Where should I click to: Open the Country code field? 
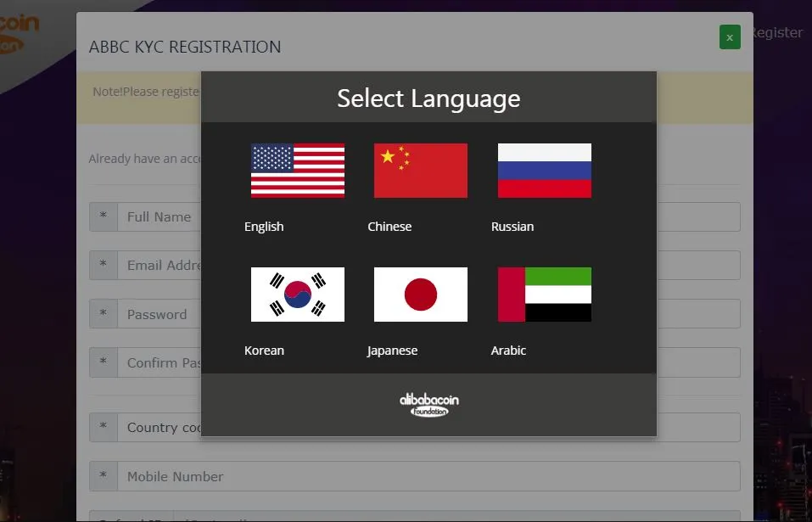428,427
